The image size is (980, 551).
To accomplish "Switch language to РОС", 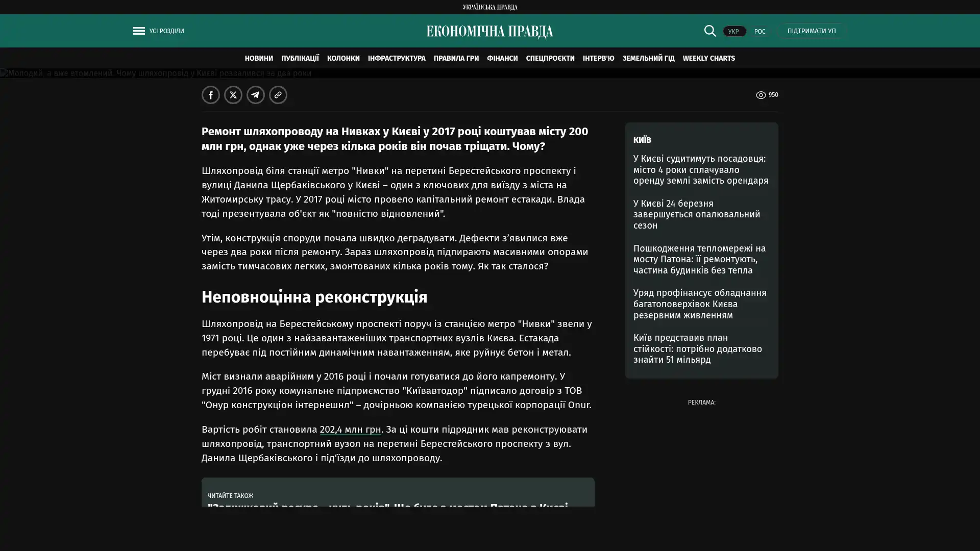I will pos(759,31).
